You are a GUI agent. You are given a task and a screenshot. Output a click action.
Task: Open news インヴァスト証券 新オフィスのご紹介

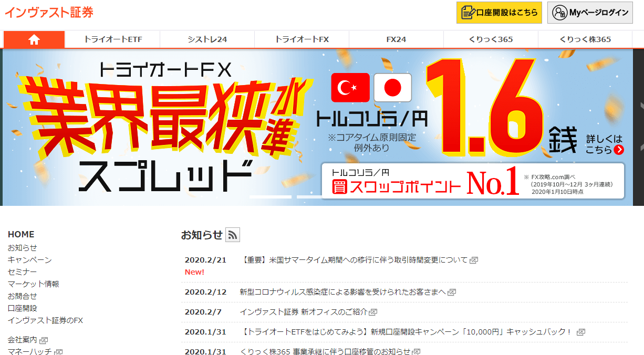tap(304, 312)
